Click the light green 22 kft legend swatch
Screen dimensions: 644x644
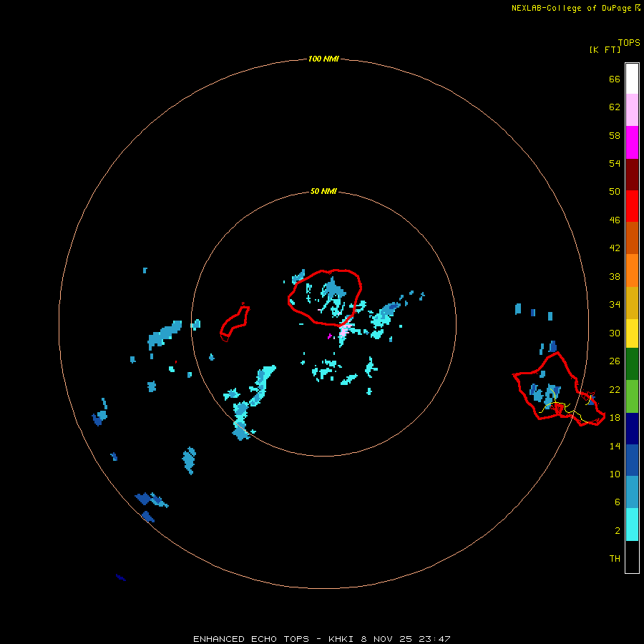632,396
